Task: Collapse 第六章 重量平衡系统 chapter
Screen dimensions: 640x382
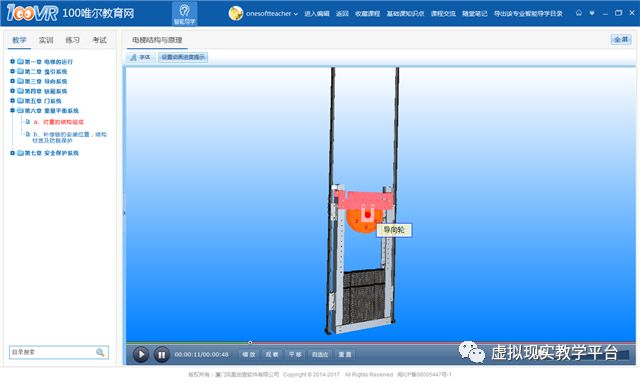Action: point(12,111)
